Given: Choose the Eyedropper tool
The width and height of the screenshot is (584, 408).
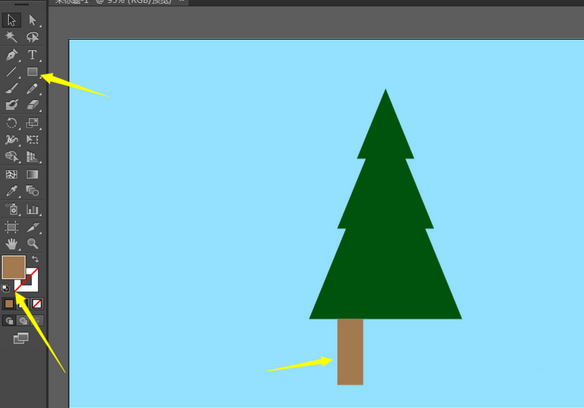Looking at the screenshot, I should pos(12,191).
